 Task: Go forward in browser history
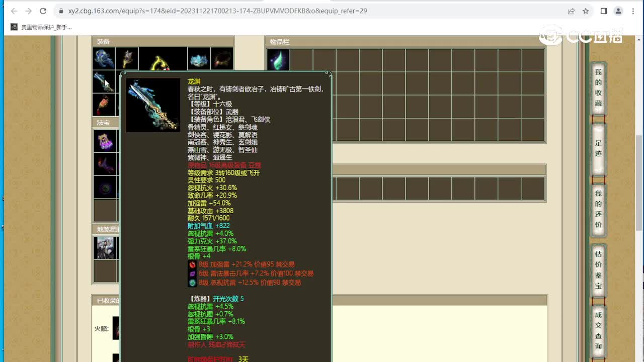point(29,11)
